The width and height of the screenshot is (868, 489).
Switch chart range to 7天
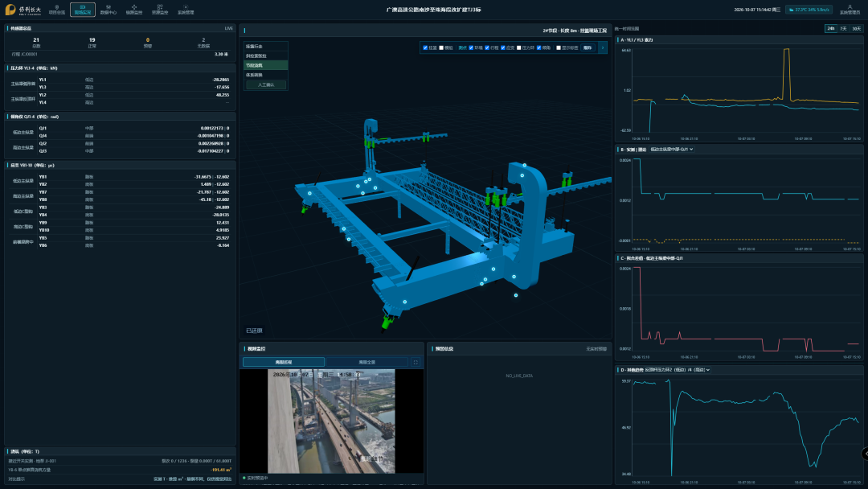(844, 28)
